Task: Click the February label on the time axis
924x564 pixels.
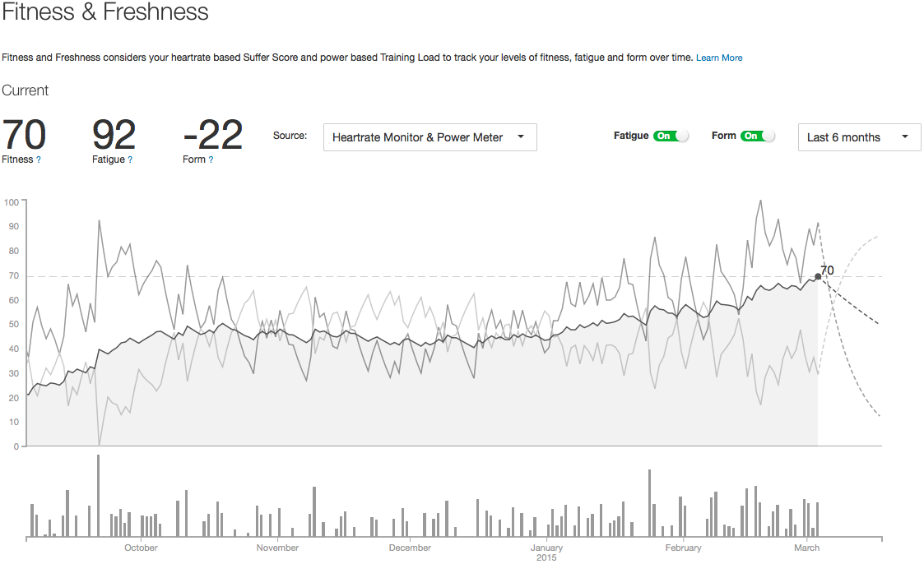Action: tap(683, 548)
